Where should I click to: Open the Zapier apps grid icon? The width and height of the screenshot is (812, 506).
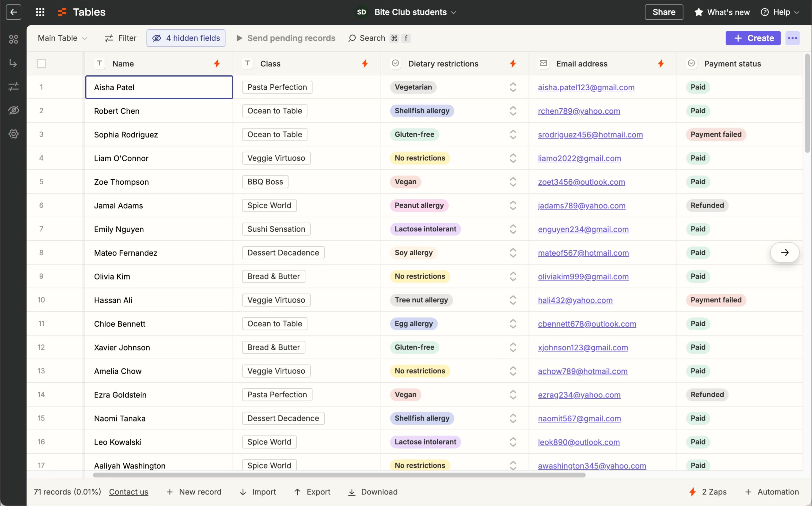click(x=40, y=12)
